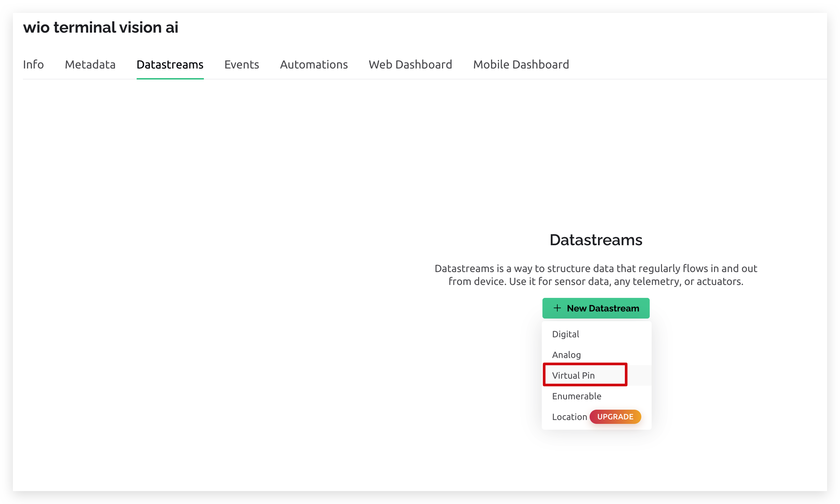Switch to the Metadata tab
The height and width of the screenshot is (504, 840).
tap(90, 64)
